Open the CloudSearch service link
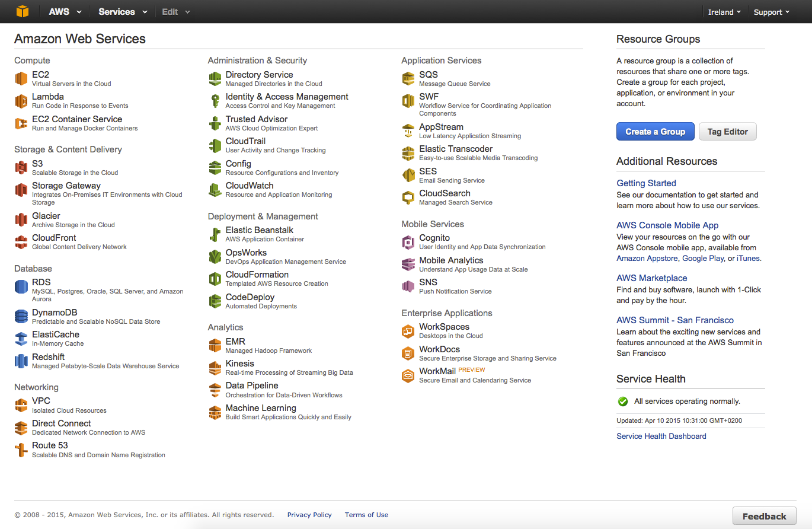 click(445, 193)
